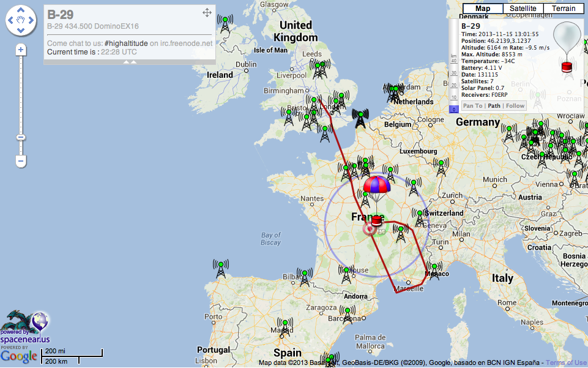The width and height of the screenshot is (588, 368).
Task: Select receiver tower near Barcelona
Action: pos(348,315)
